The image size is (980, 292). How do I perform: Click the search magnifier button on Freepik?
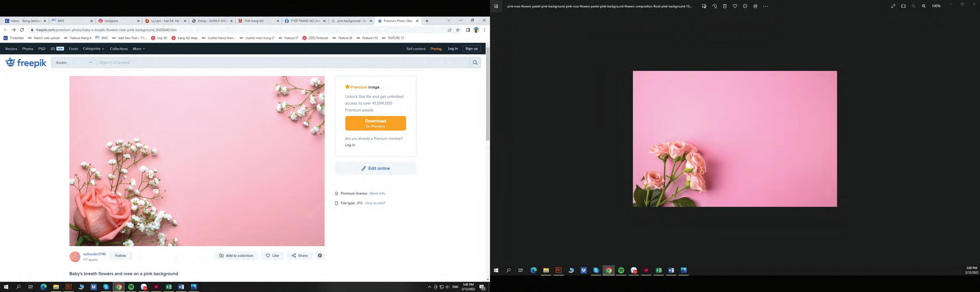coord(475,62)
